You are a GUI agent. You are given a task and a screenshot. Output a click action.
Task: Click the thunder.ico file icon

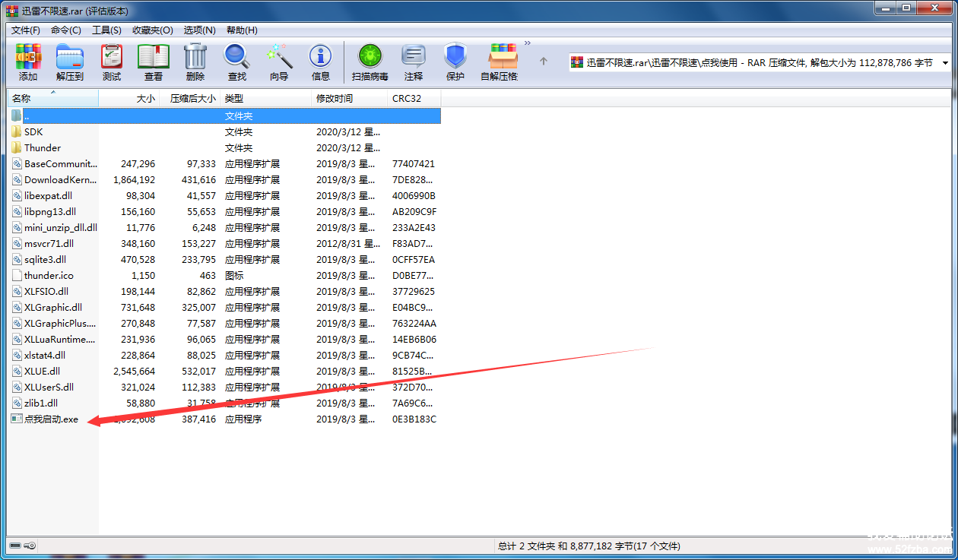click(17, 275)
